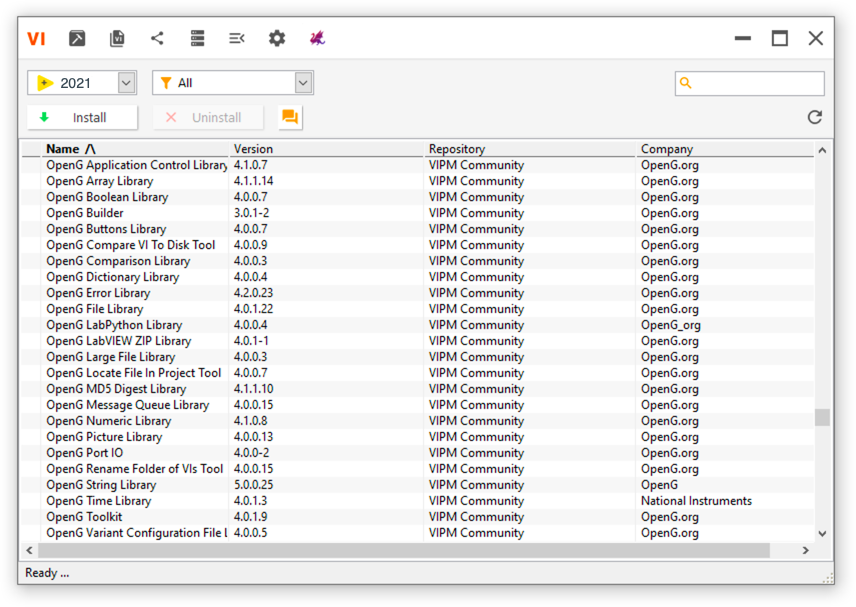Click the purple dragon icon

[317, 38]
